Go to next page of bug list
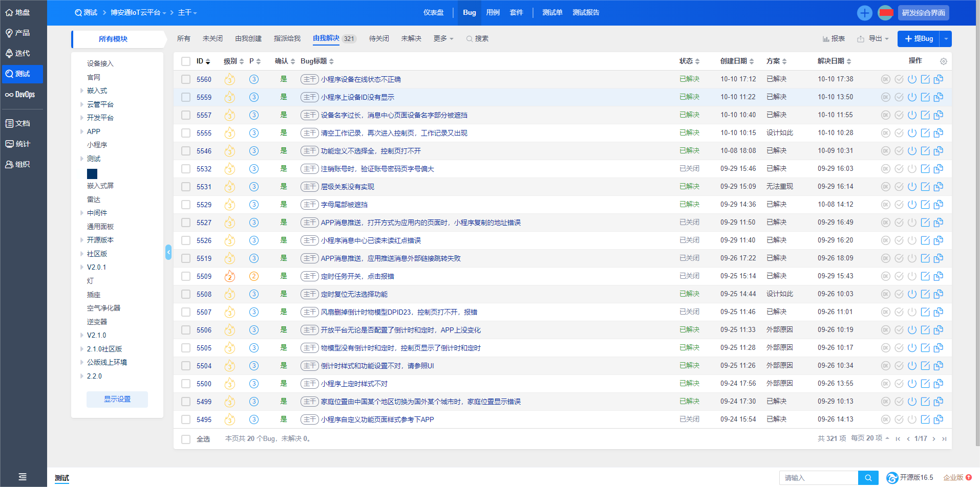Image resolution: width=980 pixels, height=487 pixels. pos(934,439)
